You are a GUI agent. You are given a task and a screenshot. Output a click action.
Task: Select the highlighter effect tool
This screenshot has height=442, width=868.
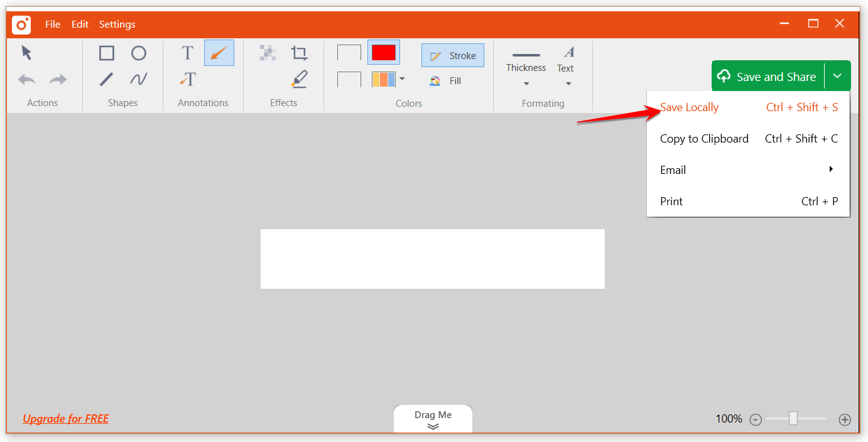[299, 79]
